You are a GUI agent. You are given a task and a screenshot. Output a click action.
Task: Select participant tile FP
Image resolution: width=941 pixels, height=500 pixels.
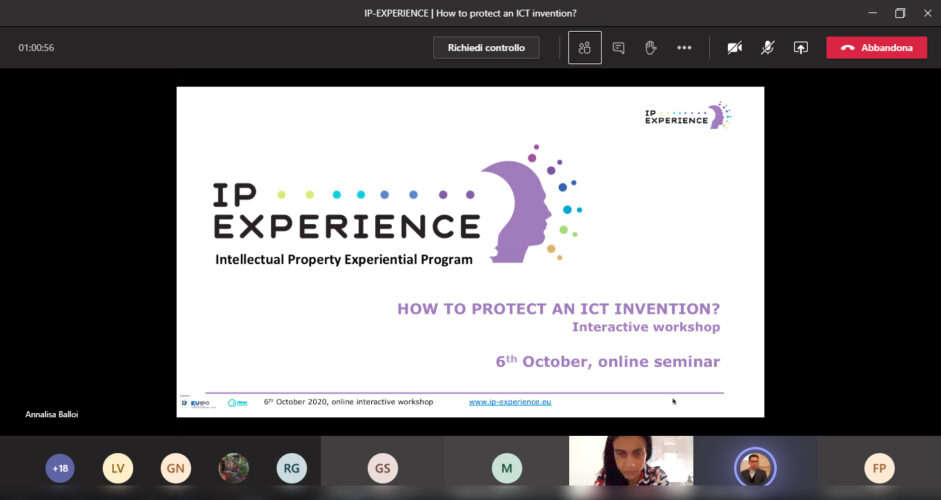[879, 468]
